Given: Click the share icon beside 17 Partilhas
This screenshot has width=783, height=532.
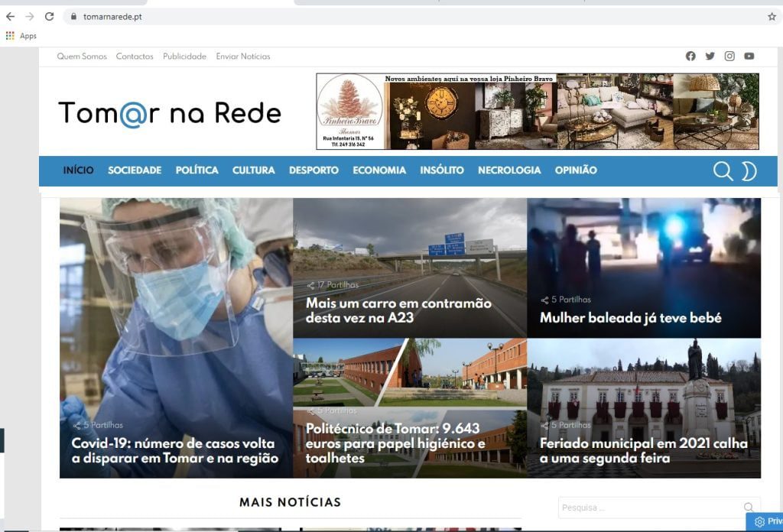Looking at the screenshot, I should pyautogui.click(x=310, y=285).
